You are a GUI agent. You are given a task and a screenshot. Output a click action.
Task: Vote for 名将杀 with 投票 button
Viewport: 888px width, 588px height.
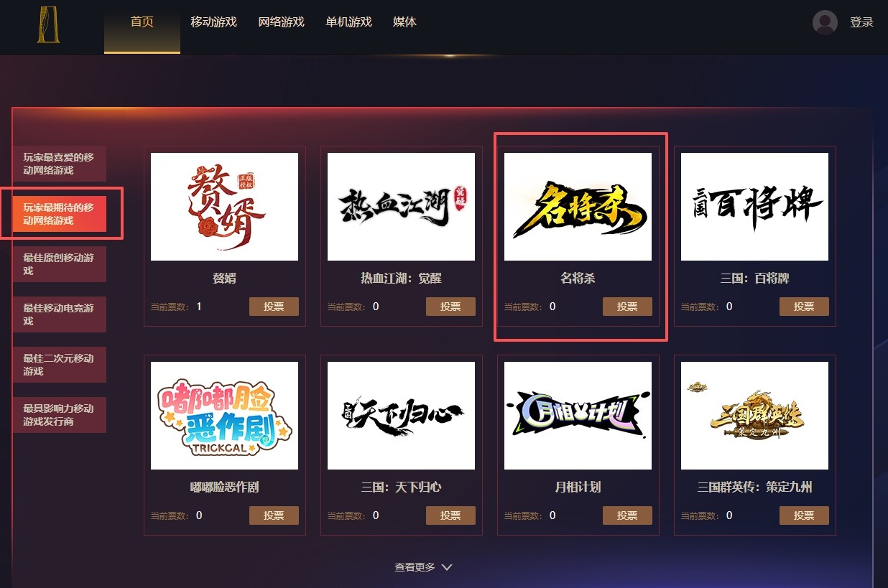[627, 307]
